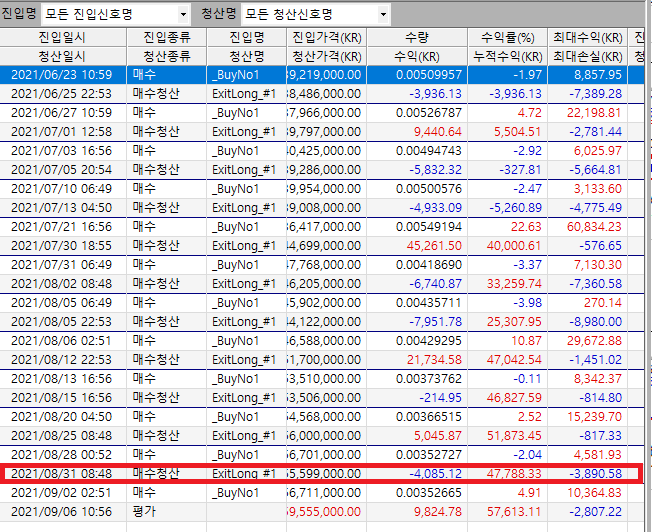Open the 진입명 signal dropdown
The height and width of the screenshot is (532, 652).
coord(182,14)
